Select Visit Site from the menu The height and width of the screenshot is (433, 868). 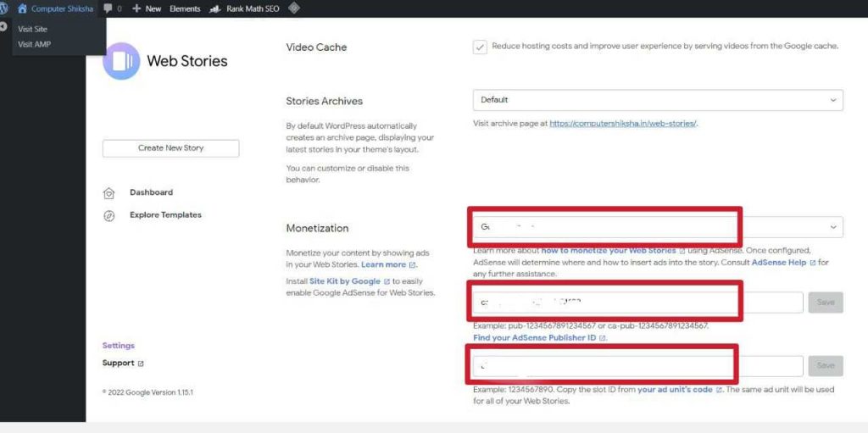(33, 30)
